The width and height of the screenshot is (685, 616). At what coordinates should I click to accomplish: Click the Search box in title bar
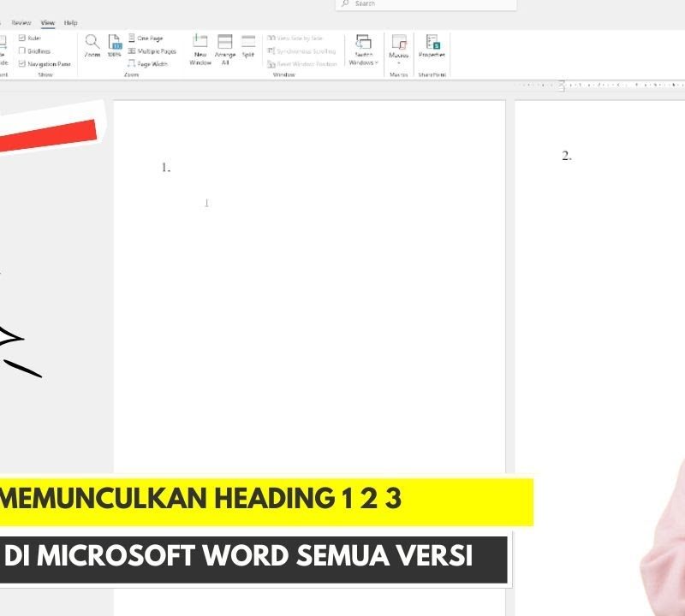(426, 4)
